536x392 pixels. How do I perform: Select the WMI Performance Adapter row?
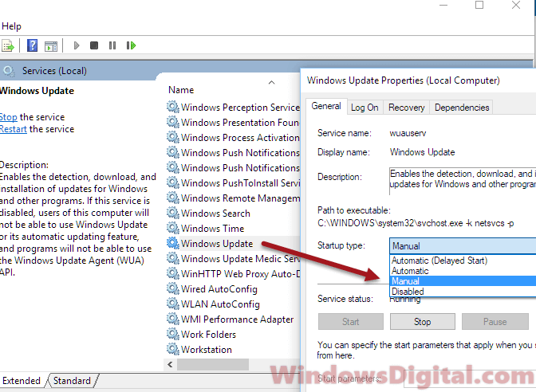(x=233, y=319)
